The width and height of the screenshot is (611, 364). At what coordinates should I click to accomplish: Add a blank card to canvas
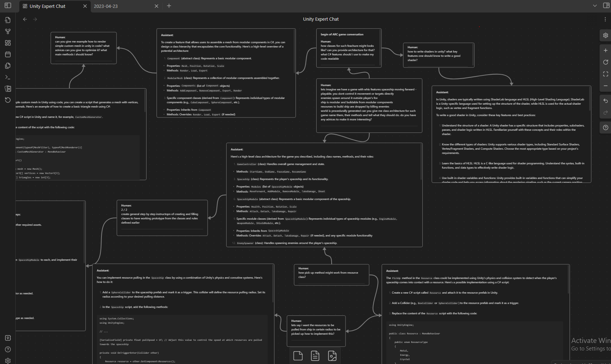(298, 356)
